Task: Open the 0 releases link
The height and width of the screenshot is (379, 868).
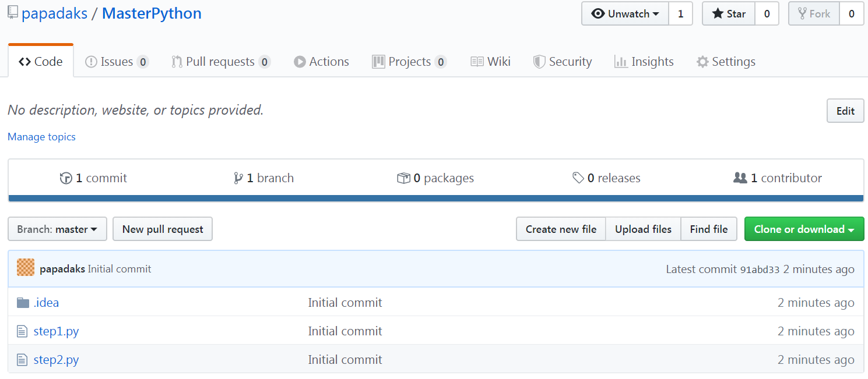Action: [606, 178]
